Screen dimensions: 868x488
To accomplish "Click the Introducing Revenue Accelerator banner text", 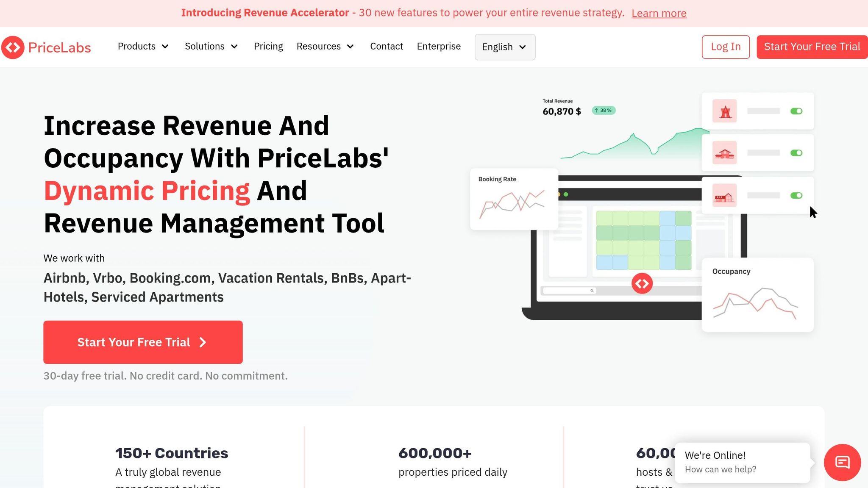I will click(265, 13).
